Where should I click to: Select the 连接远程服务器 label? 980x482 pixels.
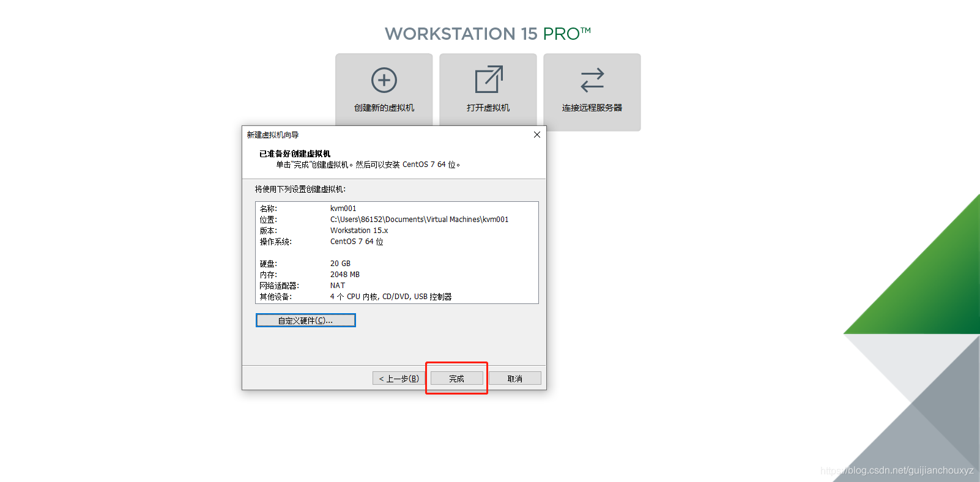coord(592,108)
